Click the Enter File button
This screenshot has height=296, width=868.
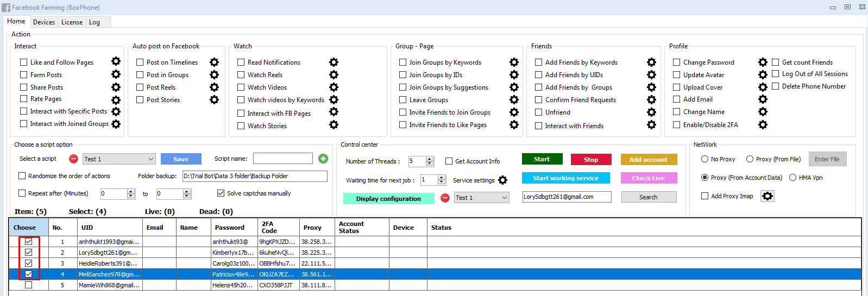pos(827,159)
